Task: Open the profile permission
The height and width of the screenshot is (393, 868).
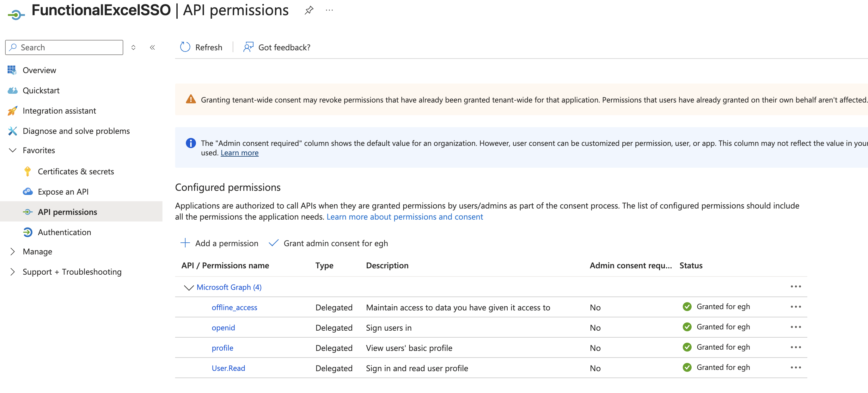Action: 222,348
